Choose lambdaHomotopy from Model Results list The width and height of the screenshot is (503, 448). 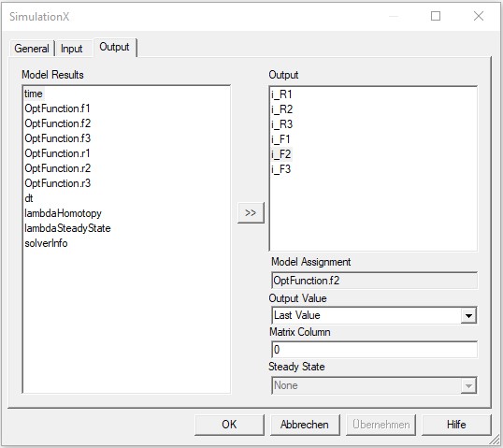tap(63, 213)
